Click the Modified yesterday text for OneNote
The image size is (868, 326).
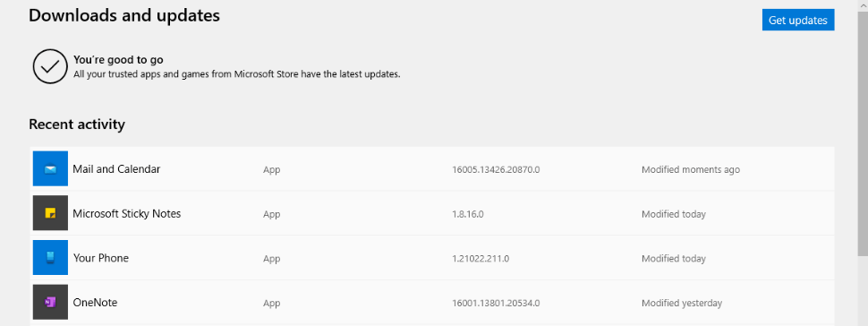[x=682, y=304]
